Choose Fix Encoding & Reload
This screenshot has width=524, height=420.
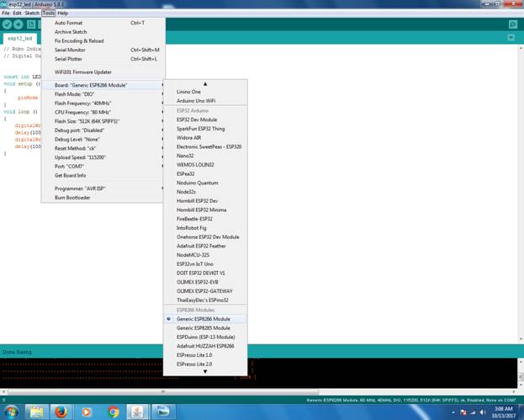coord(103,40)
